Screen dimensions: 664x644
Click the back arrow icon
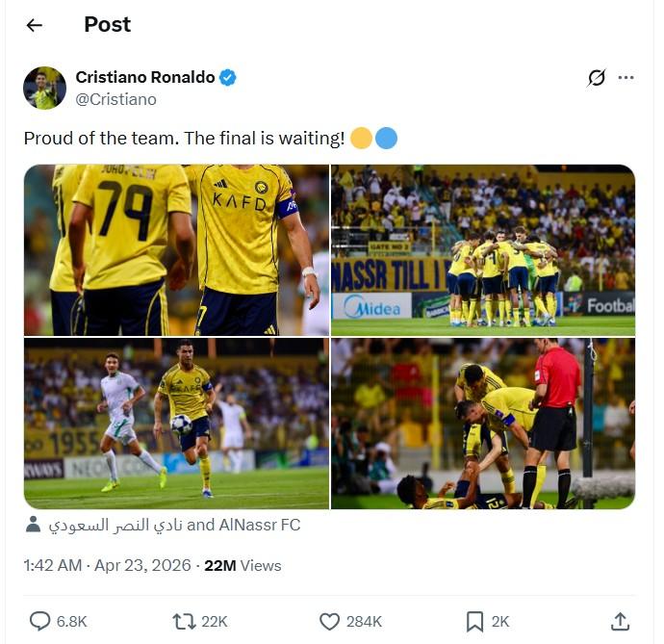click(35, 25)
